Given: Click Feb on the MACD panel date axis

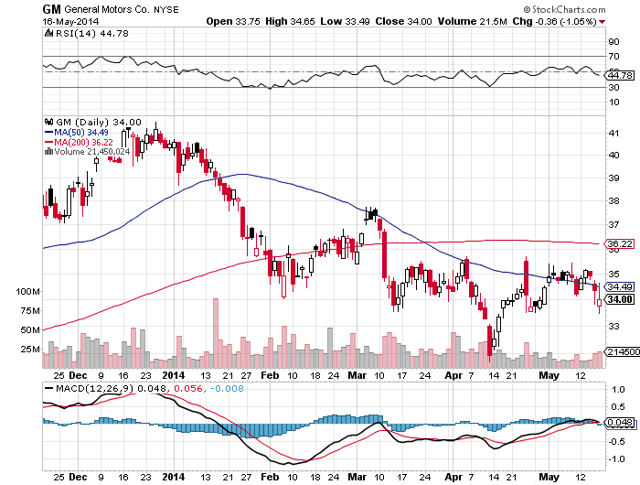Looking at the screenshot, I should coord(270,477).
